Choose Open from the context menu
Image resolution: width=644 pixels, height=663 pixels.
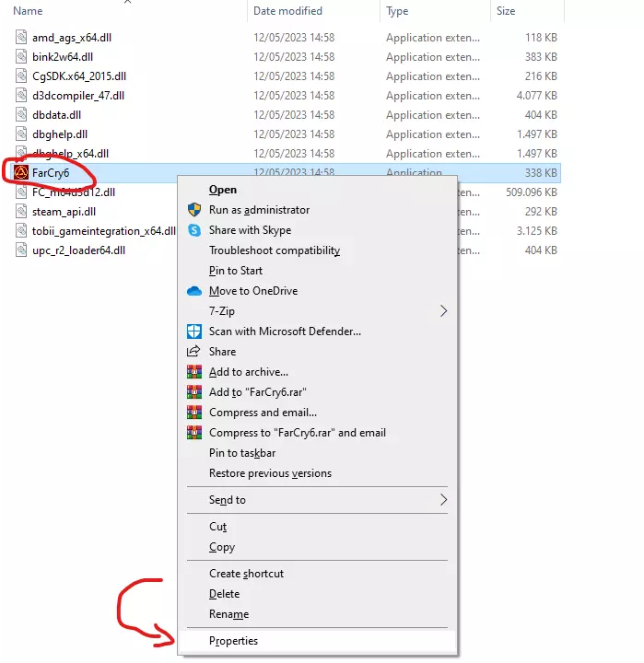click(317, 190)
